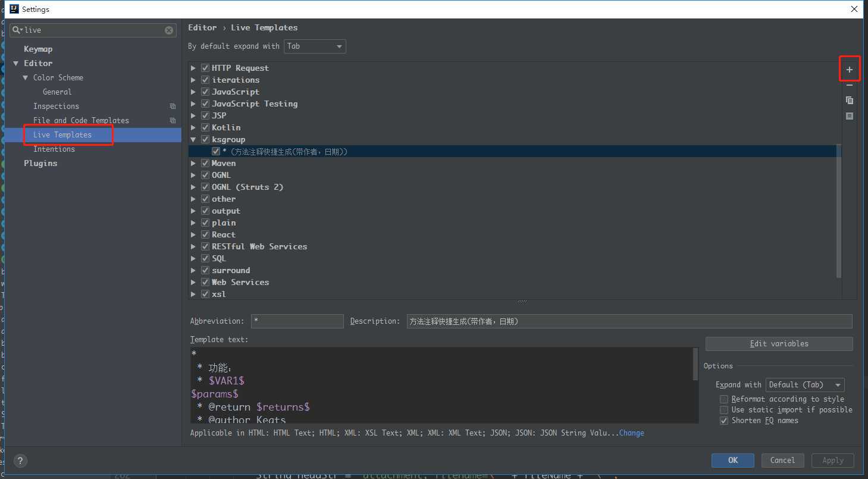Open the Expand with Default (Tab) dropdown

(x=805, y=385)
